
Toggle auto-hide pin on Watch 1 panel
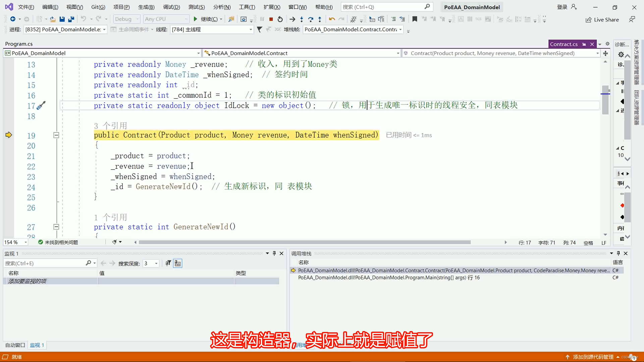pos(274,253)
